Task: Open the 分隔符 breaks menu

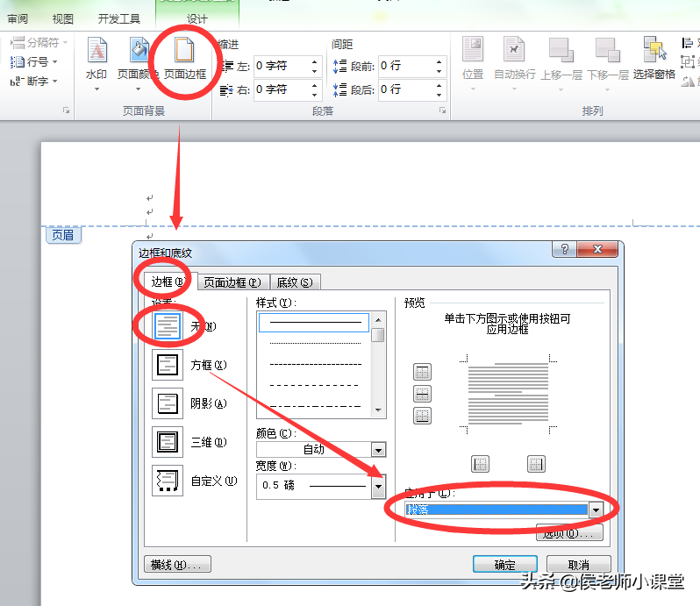Action: [39, 43]
